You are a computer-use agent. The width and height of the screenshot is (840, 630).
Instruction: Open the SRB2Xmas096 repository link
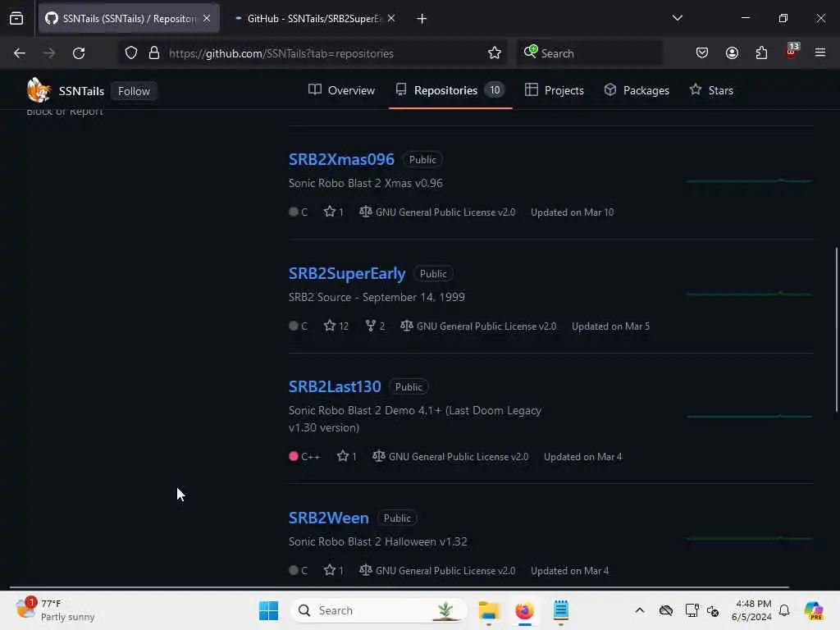click(x=341, y=159)
